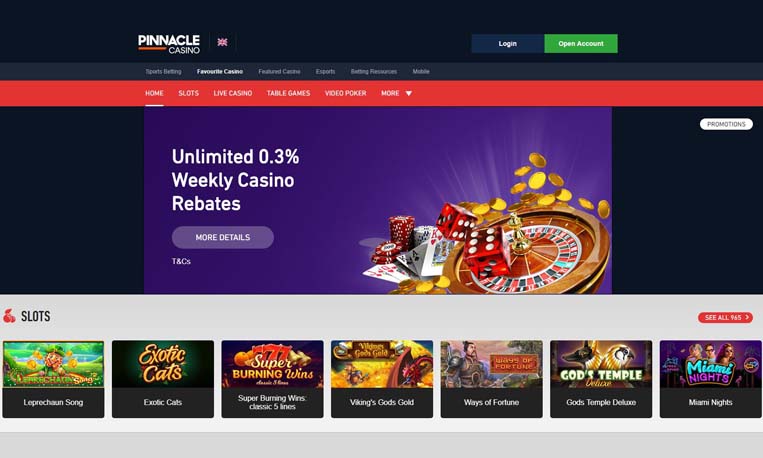Image resolution: width=763 pixels, height=458 pixels.
Task: Launch the Leprechaun Song slot game
Action: [x=53, y=379]
